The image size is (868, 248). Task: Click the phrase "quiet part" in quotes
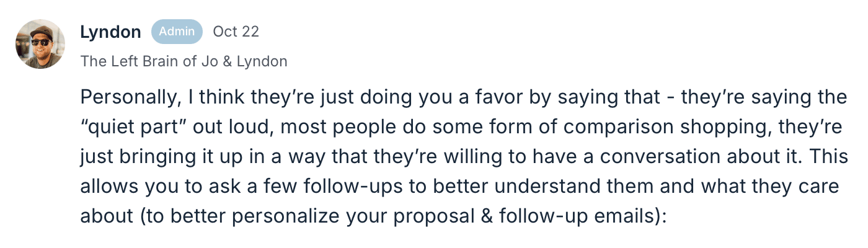pyautogui.click(x=130, y=128)
